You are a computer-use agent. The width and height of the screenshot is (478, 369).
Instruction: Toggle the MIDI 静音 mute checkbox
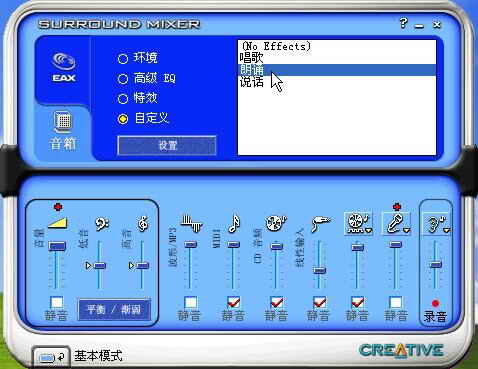pyautogui.click(x=233, y=303)
